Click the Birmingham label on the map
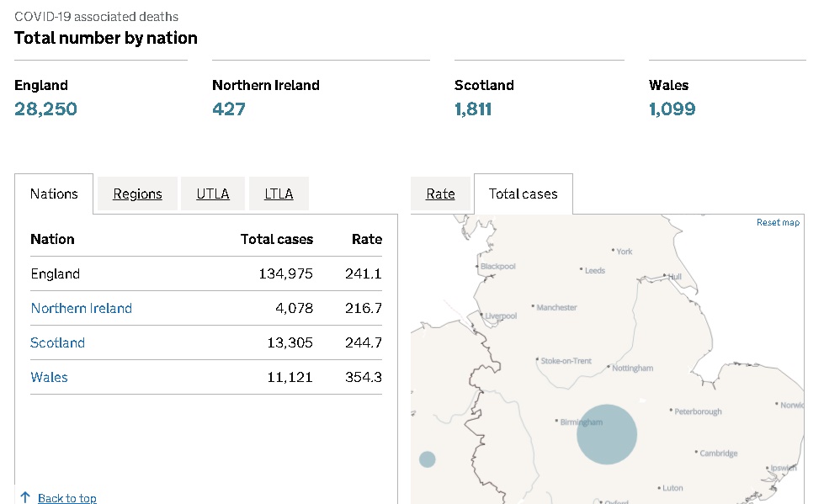824x504 pixels. pos(581,422)
